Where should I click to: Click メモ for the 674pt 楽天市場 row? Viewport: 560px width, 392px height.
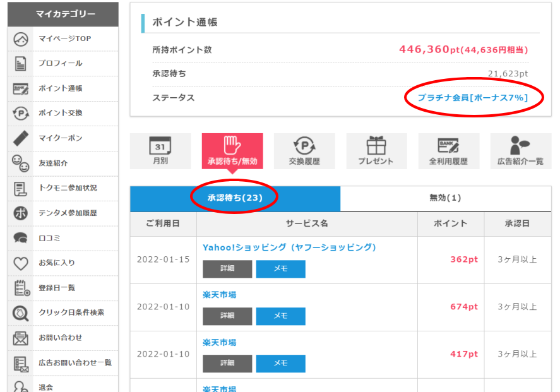(281, 316)
